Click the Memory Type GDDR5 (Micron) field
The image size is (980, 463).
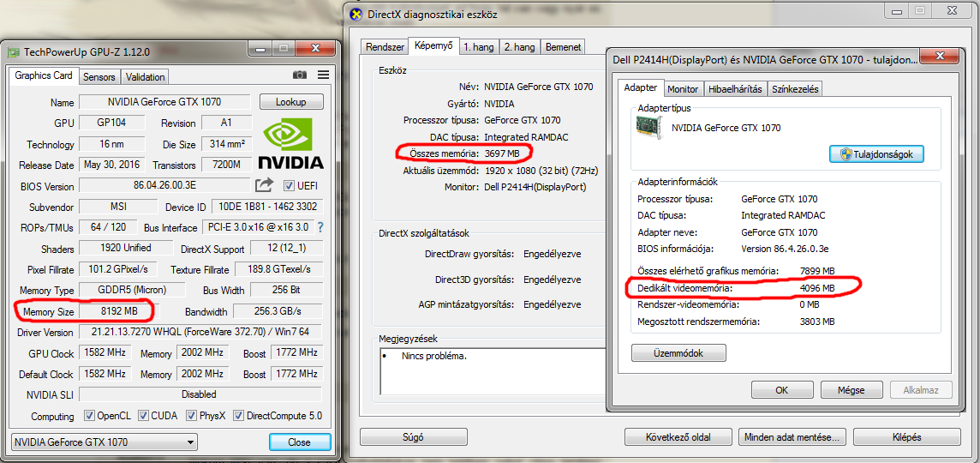tap(133, 291)
